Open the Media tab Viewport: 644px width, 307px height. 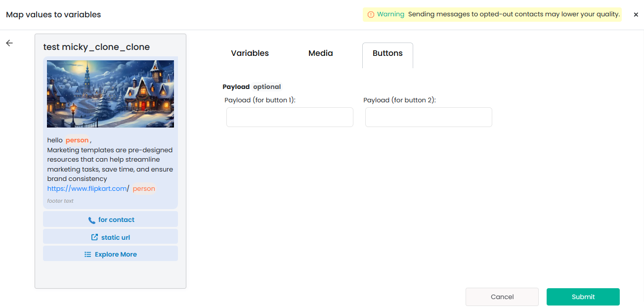(320, 53)
